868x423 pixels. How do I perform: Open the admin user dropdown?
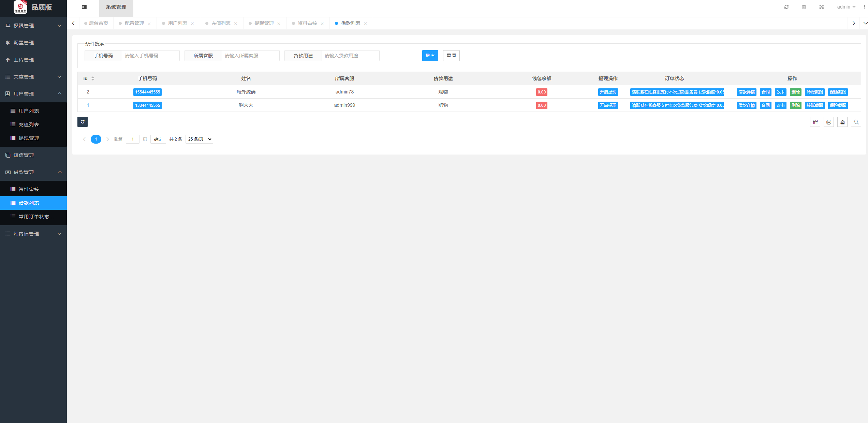846,7
